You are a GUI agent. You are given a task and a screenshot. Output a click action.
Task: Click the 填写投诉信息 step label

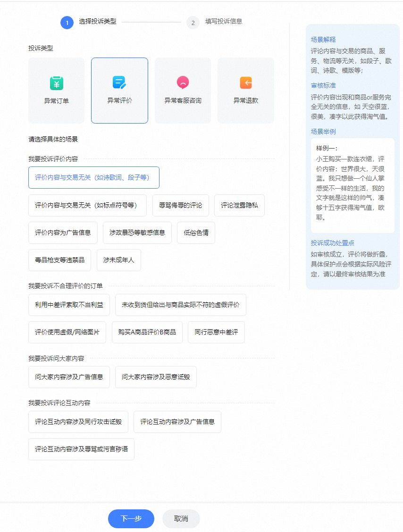click(x=223, y=21)
